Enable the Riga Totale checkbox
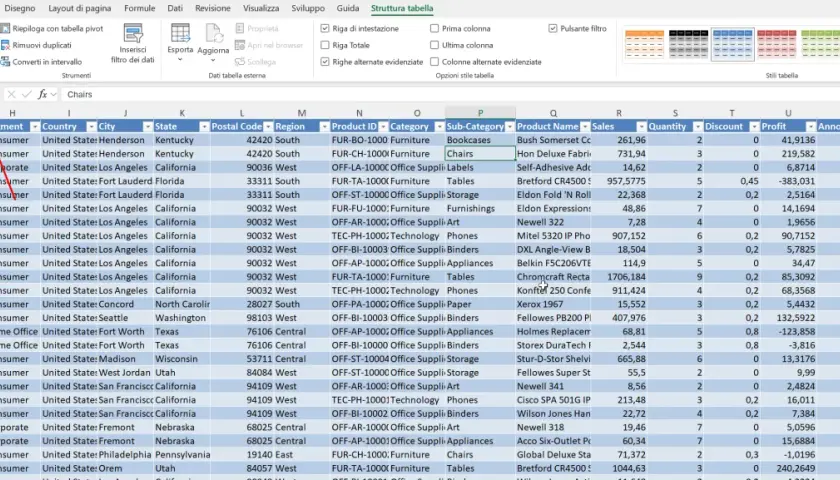Viewport: 840px width, 480px height. 325,45
